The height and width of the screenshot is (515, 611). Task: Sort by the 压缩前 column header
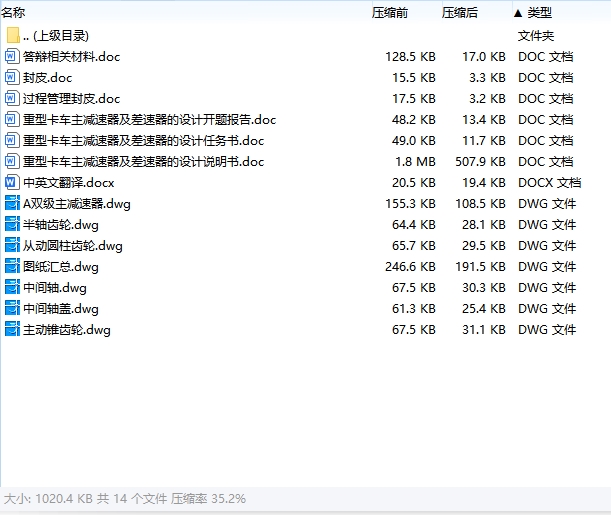[x=390, y=12]
